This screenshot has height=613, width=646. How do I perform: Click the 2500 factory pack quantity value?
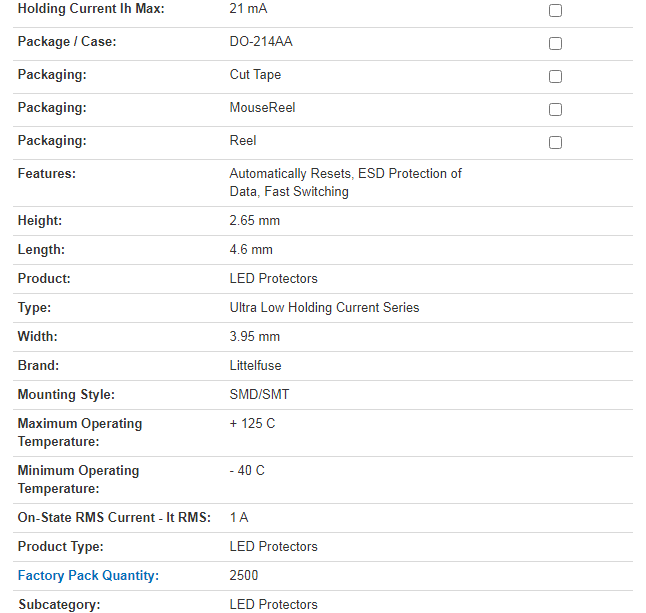pyautogui.click(x=244, y=575)
